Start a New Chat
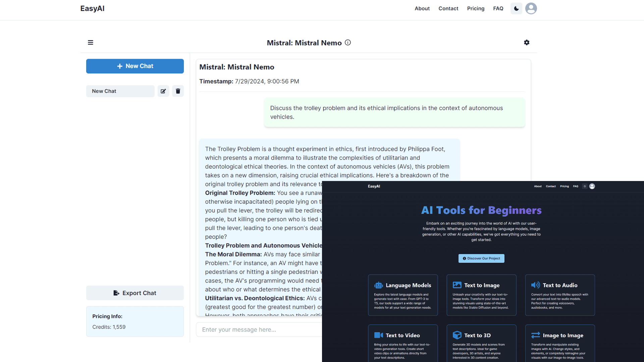The image size is (644, 362). [x=135, y=66]
